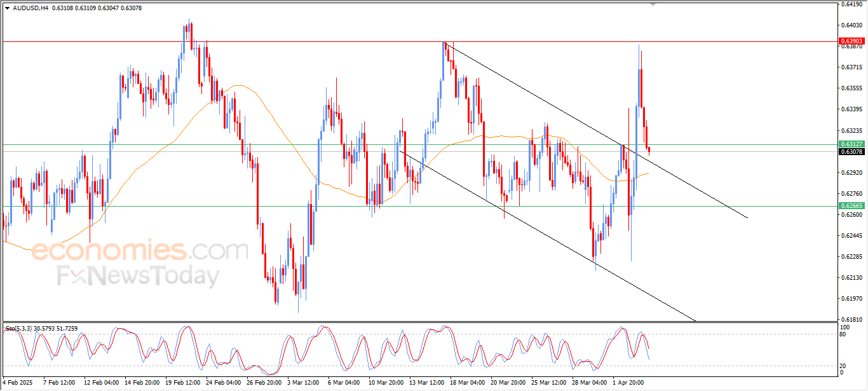Click the 19 Feb 12:00 time label
The width and height of the screenshot is (868, 391).
(183, 383)
